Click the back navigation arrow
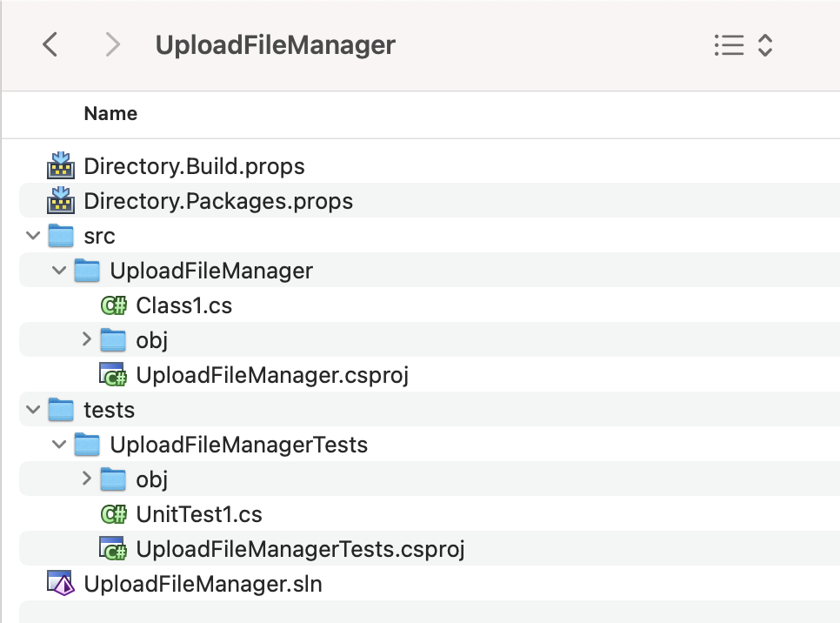The width and height of the screenshot is (840, 623). (50, 44)
